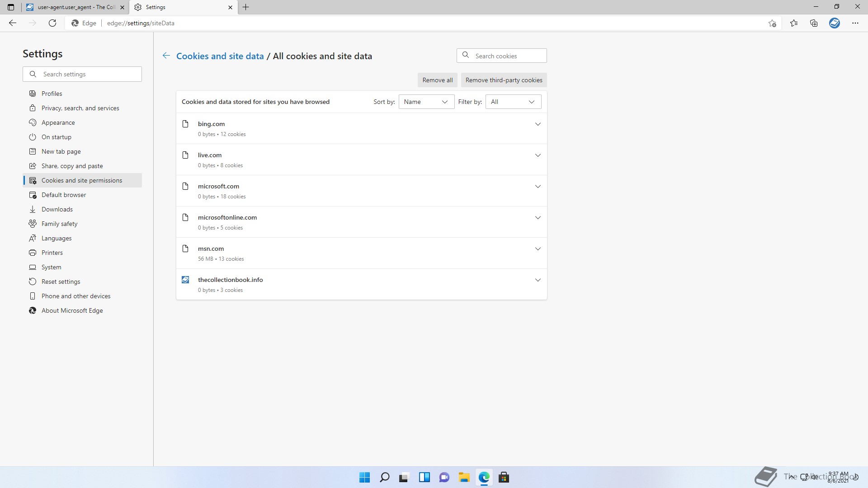
Task: Click the file icon next to bing.com
Action: tap(185, 124)
